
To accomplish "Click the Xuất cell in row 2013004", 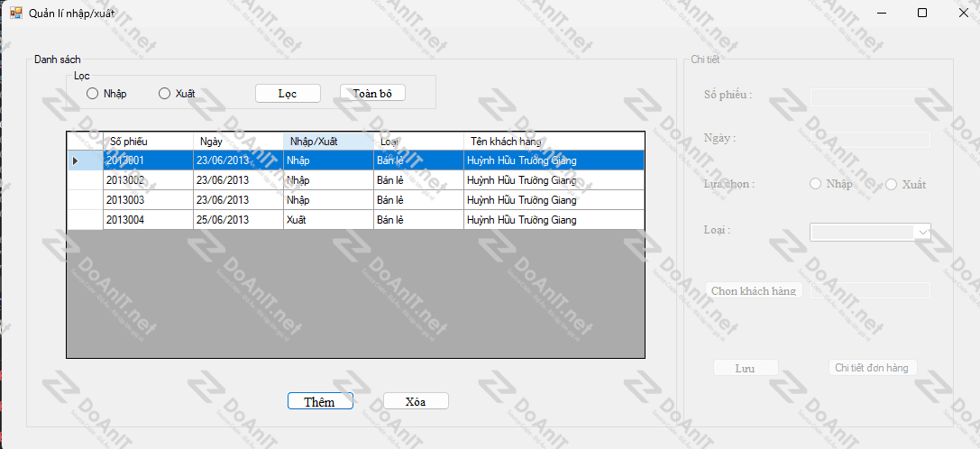I will click(328, 220).
